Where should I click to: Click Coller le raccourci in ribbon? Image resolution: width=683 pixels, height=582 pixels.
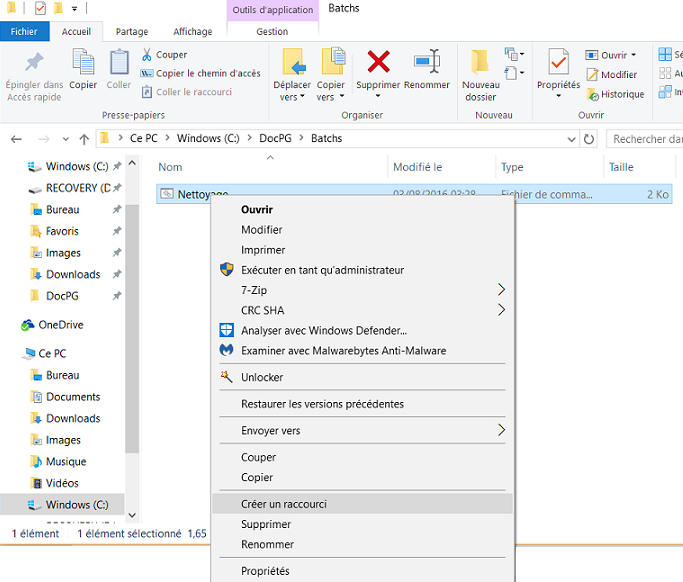point(187,92)
